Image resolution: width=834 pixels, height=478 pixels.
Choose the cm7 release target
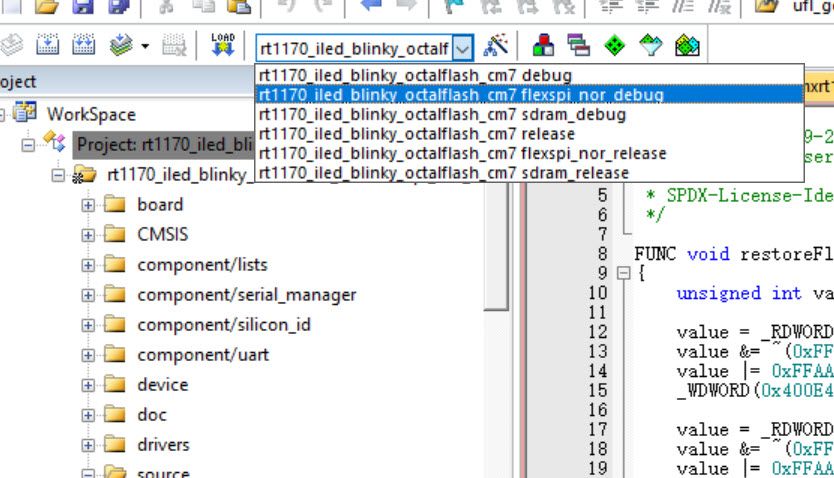coord(529,133)
